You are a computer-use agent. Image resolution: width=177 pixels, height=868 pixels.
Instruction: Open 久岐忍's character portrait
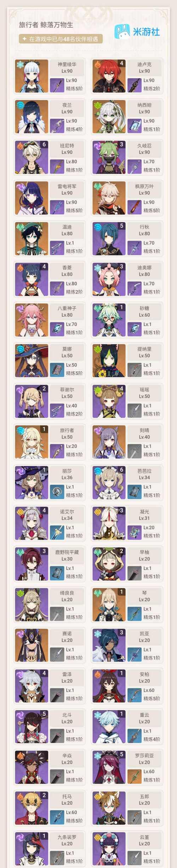click(x=109, y=157)
